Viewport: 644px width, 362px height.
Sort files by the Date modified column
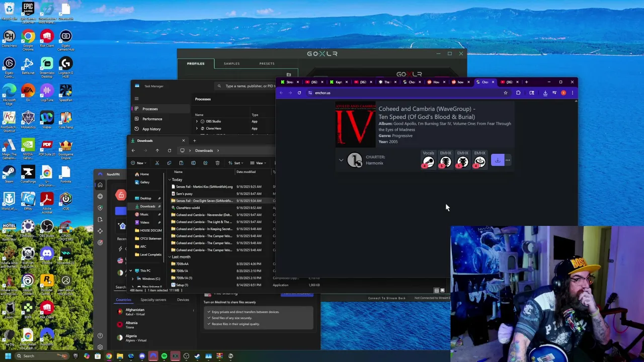click(x=246, y=172)
